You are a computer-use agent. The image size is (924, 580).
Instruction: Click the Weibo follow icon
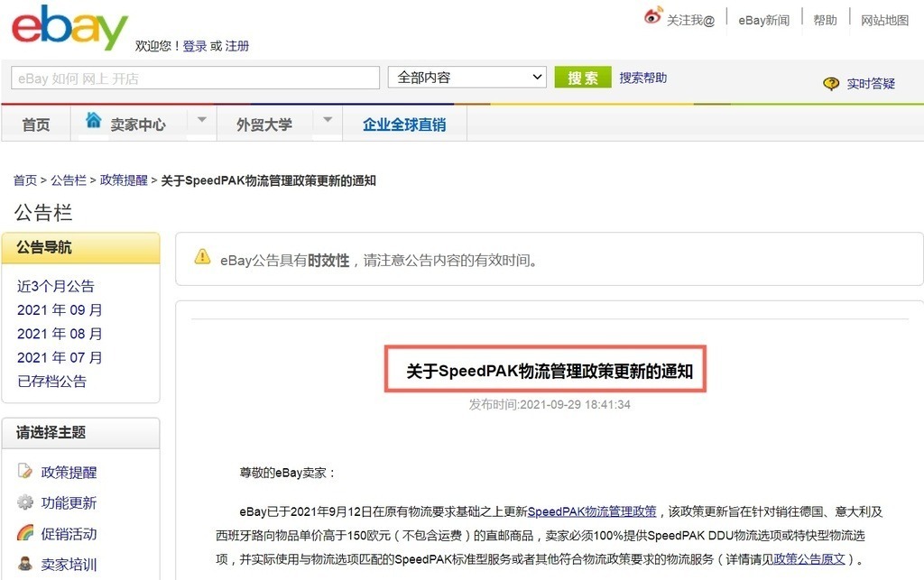click(653, 17)
